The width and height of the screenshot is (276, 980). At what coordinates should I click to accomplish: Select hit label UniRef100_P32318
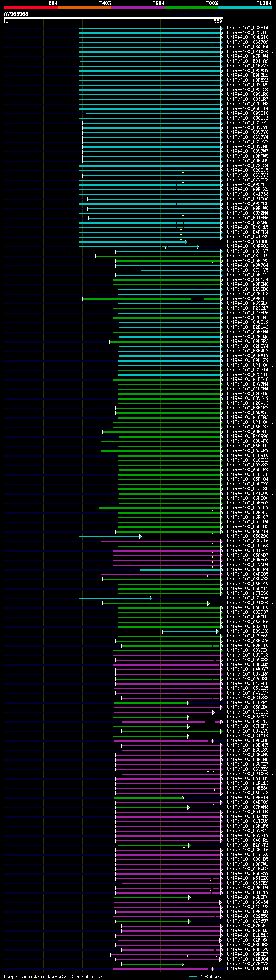[248, 626]
